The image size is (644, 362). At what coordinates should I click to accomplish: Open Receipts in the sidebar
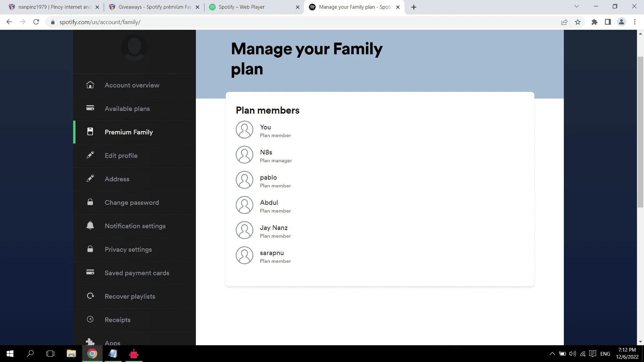pyautogui.click(x=135, y=320)
